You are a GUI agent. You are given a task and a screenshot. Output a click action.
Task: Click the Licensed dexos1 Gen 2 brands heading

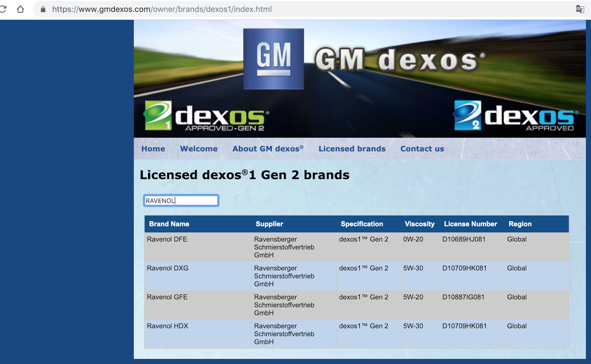click(245, 175)
